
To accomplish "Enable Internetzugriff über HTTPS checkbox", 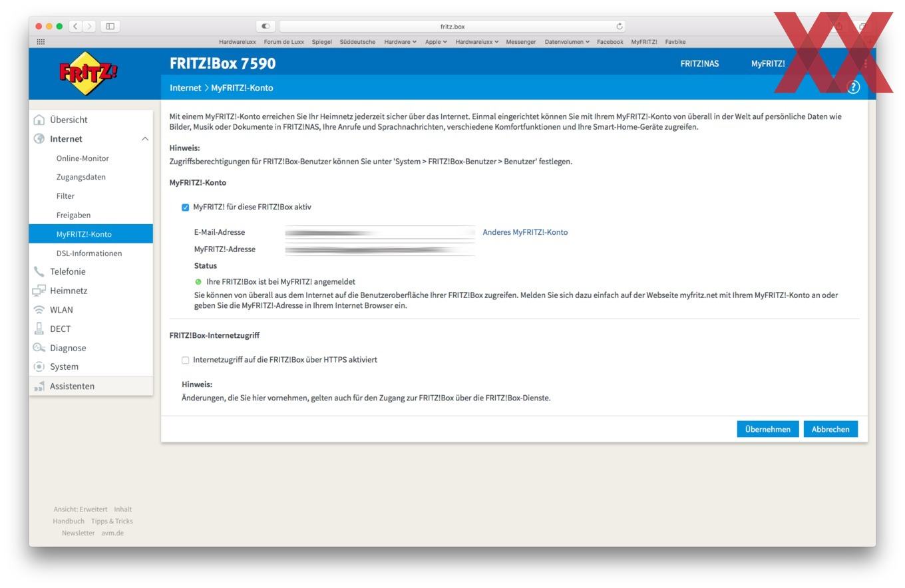I will pyautogui.click(x=186, y=361).
